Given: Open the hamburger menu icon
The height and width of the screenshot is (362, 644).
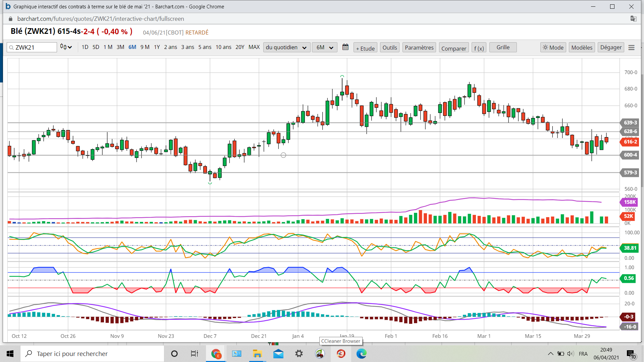Looking at the screenshot, I should [631, 48].
